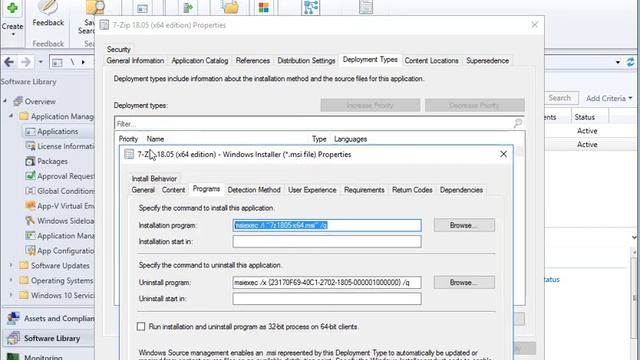This screenshot has width=640, height=360.
Task: Click the relationship diagram ribbon icon
Action: click(311, 7)
